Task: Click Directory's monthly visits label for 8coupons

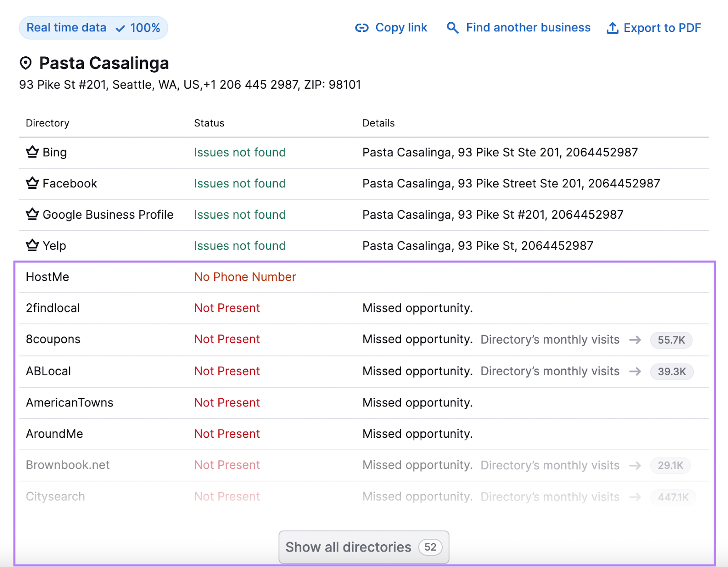Action: pos(550,340)
